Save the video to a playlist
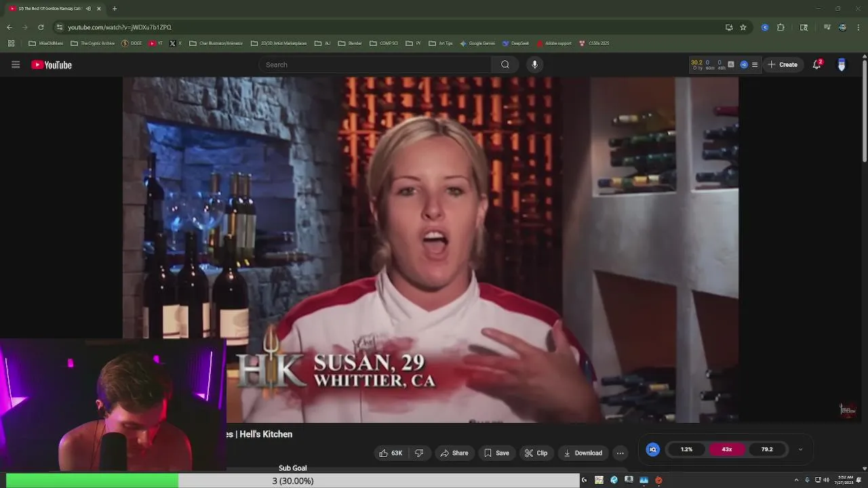 point(496,453)
